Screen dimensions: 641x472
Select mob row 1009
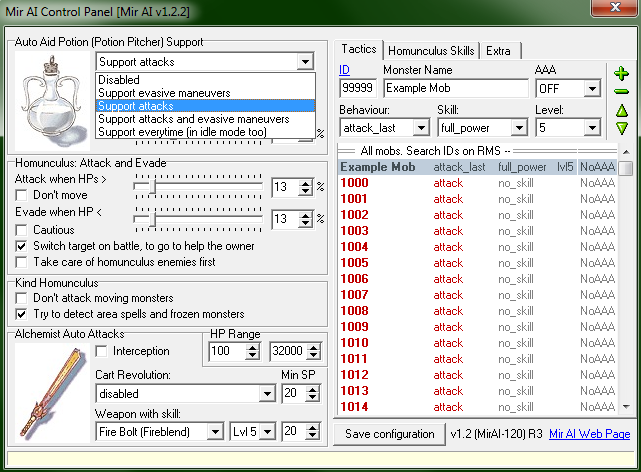[477, 327]
